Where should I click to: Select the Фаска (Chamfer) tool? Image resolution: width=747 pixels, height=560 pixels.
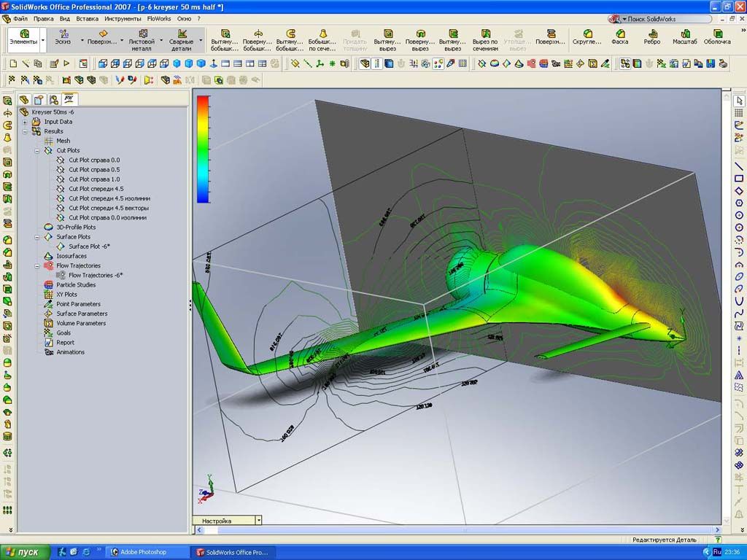point(620,34)
